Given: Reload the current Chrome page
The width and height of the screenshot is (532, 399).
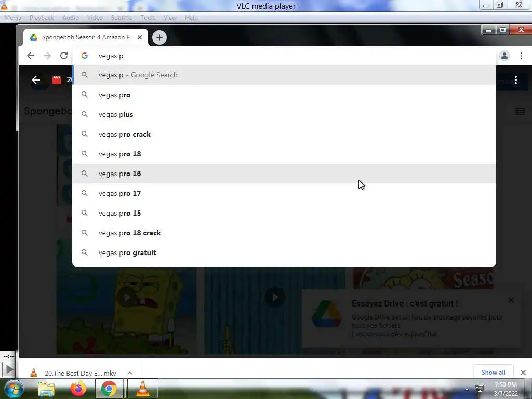Looking at the screenshot, I should coord(64,56).
